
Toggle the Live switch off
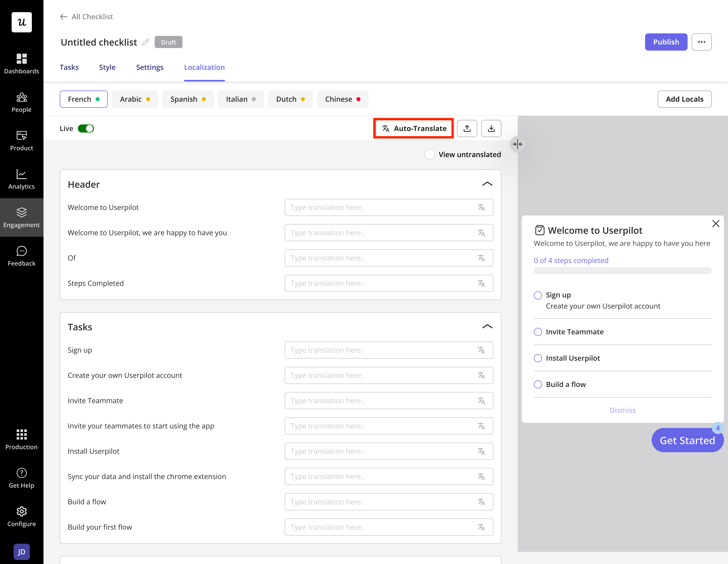[x=86, y=128]
